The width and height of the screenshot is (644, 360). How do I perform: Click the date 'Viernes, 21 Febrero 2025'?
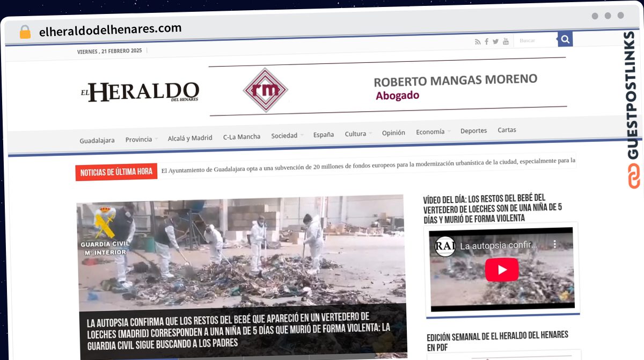[x=109, y=51]
